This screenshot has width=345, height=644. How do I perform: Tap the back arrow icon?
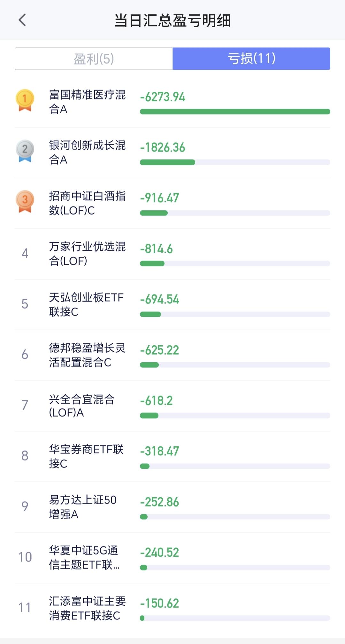point(22,20)
